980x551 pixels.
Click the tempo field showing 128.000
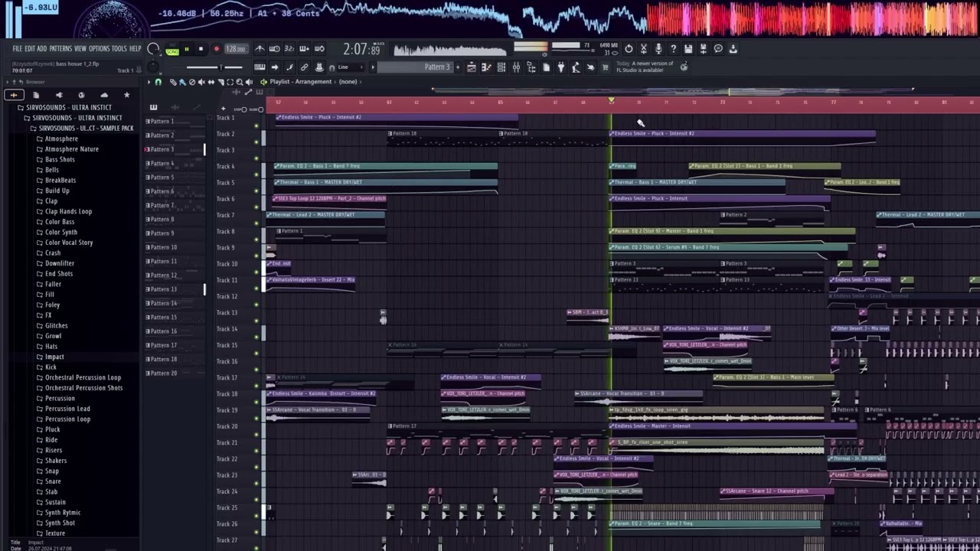[x=236, y=49]
